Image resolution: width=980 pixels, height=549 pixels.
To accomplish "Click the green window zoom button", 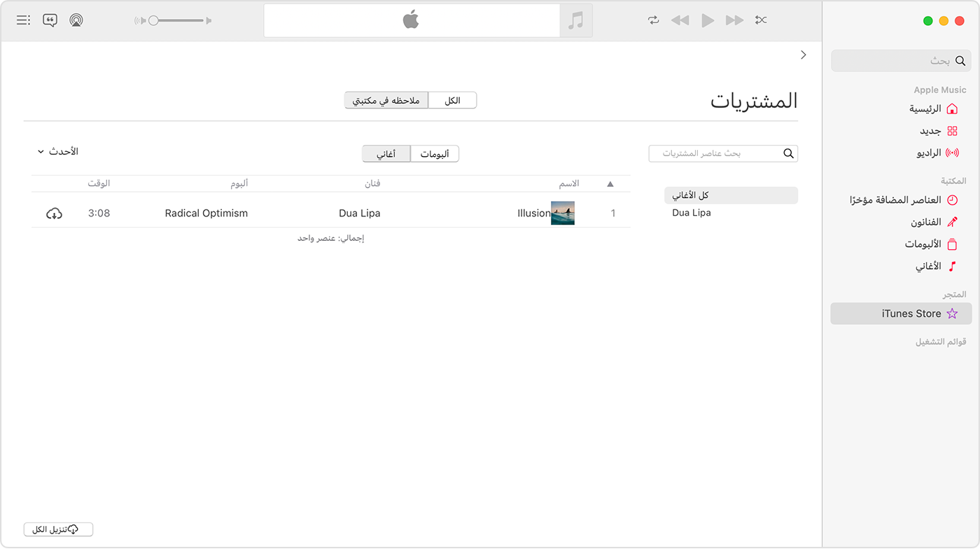I will [927, 21].
